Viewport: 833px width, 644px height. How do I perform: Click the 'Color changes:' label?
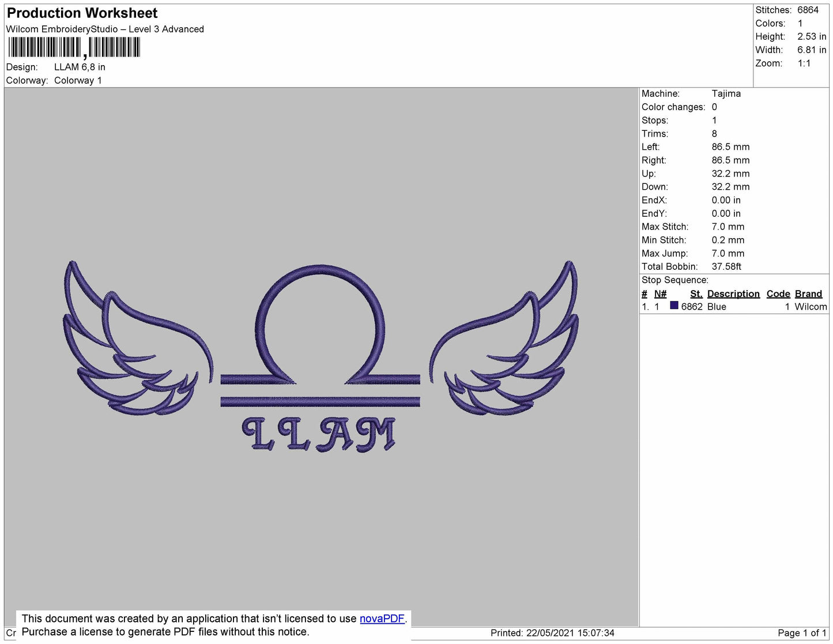673,107
